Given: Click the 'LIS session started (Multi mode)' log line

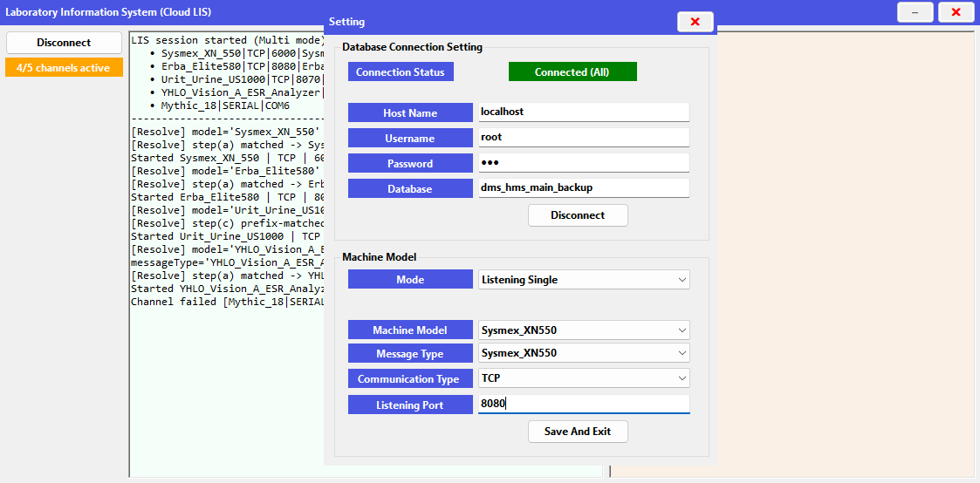Looking at the screenshot, I should tap(228, 41).
